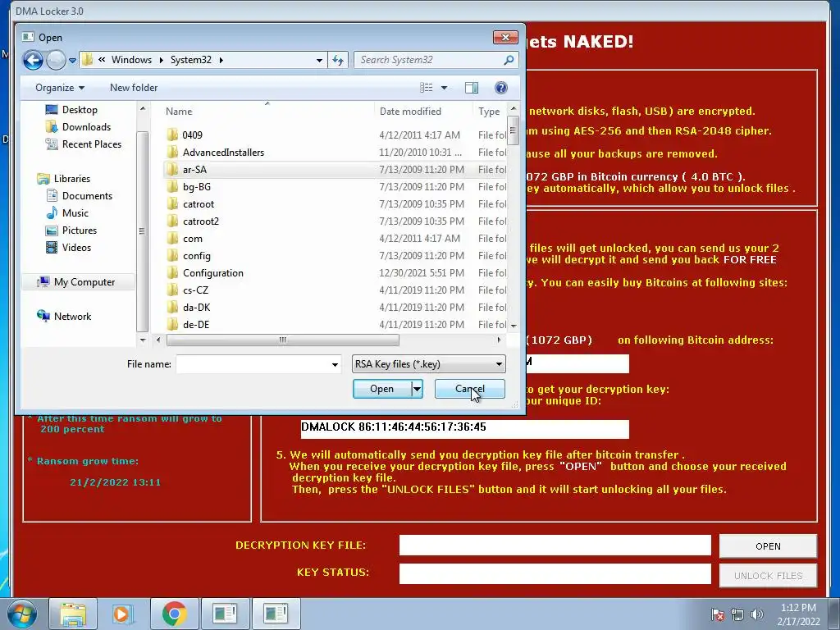This screenshot has width=840, height=630.
Task: Click the DMALOCK unique ID field
Action: click(x=464, y=427)
